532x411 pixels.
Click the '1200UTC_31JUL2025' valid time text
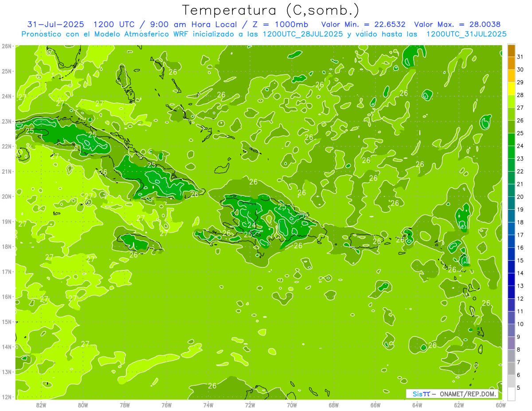pyautogui.click(x=466, y=34)
